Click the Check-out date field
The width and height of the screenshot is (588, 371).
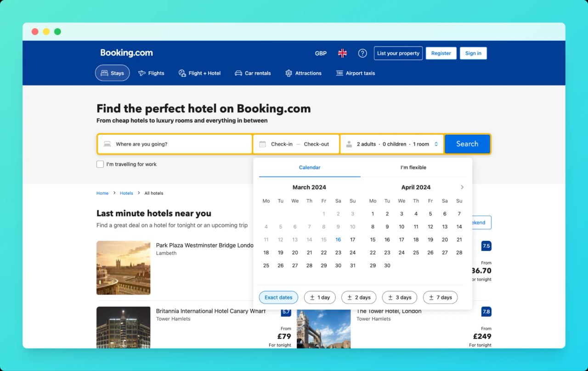point(316,144)
